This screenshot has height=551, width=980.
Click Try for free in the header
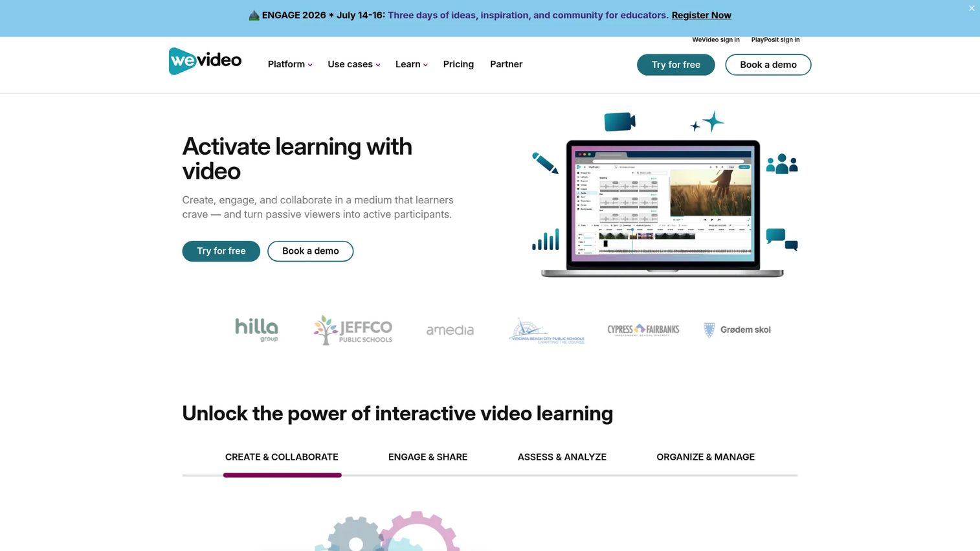[x=676, y=65]
